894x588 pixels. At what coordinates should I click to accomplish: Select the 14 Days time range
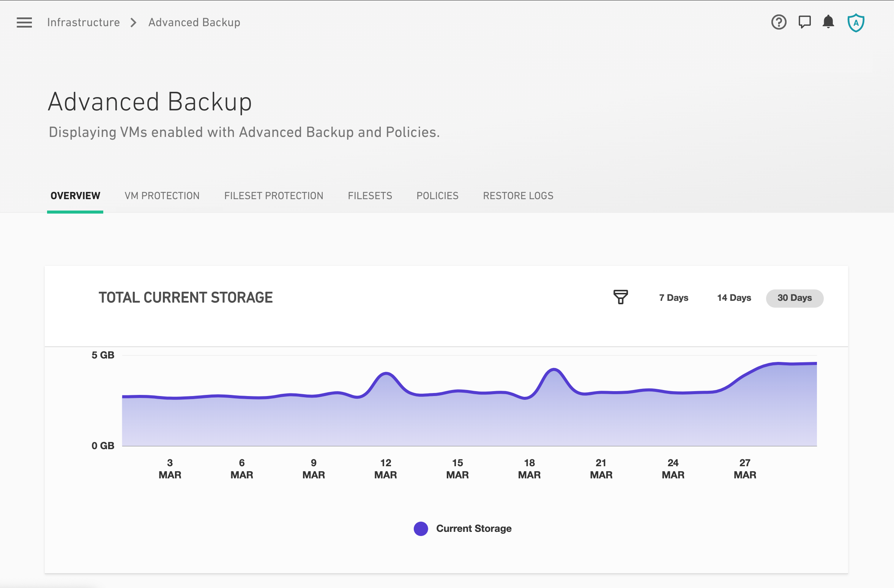coord(733,298)
